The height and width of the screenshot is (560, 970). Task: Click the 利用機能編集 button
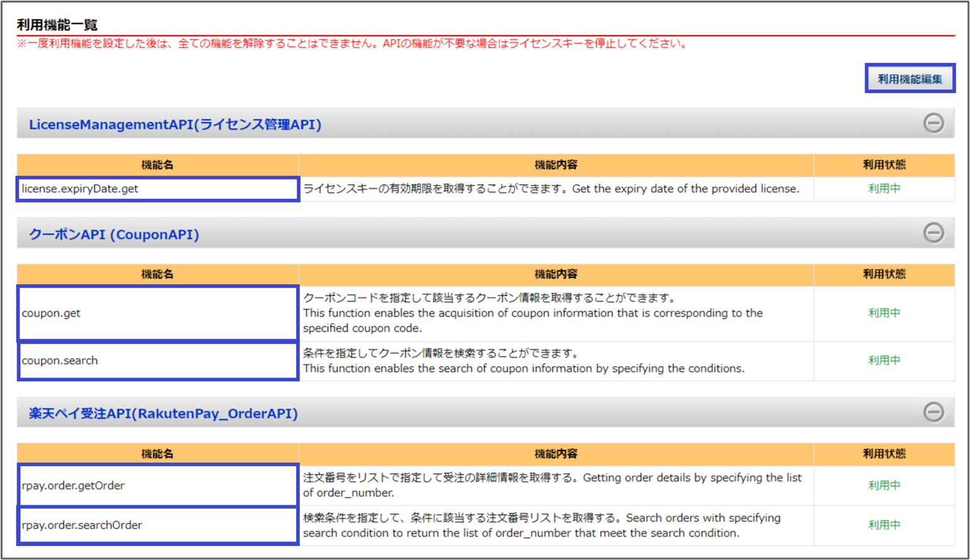(x=910, y=79)
